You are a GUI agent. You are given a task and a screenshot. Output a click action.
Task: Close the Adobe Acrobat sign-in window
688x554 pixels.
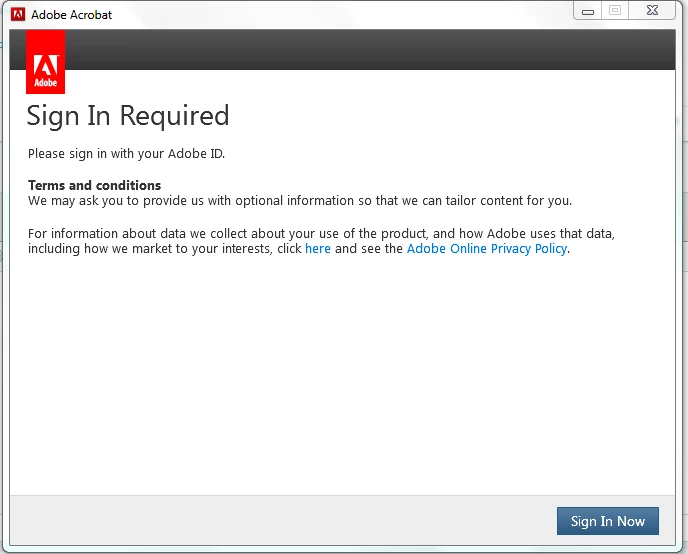[x=652, y=11]
